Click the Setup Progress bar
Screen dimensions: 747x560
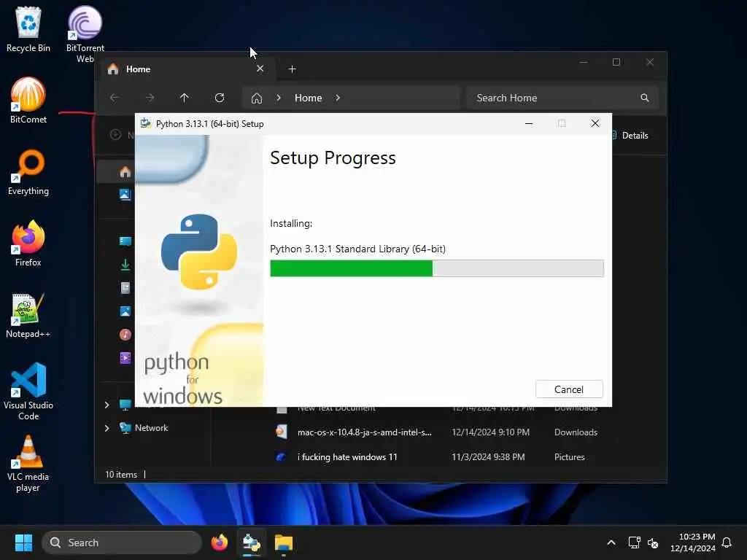tap(436, 268)
